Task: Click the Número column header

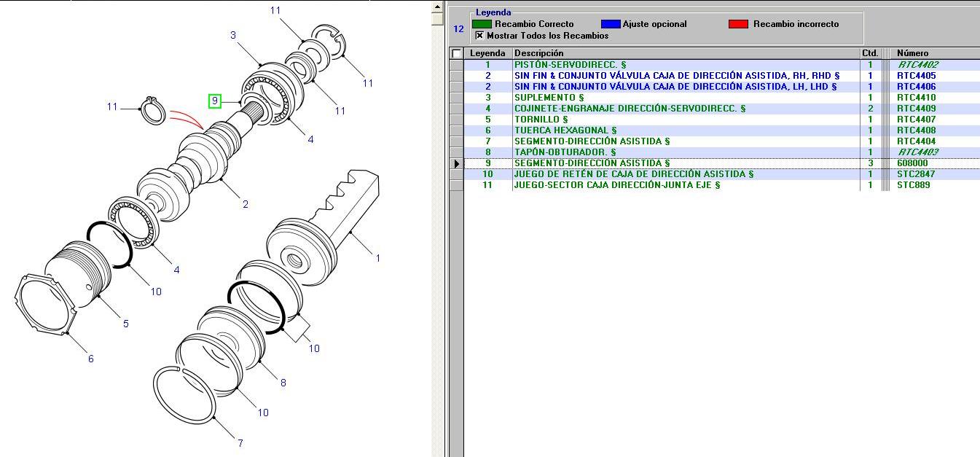Action: click(x=912, y=53)
